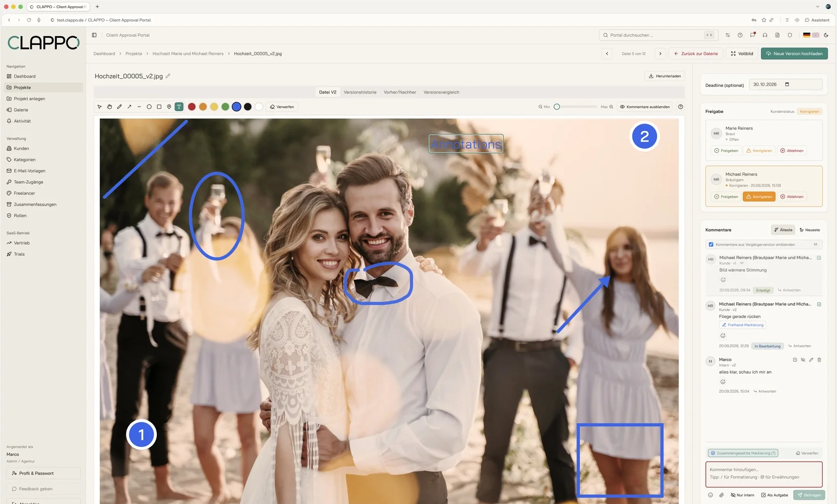The image size is (837, 504).
Task: Click 'Zurück zur Galerie' button
Action: click(696, 54)
